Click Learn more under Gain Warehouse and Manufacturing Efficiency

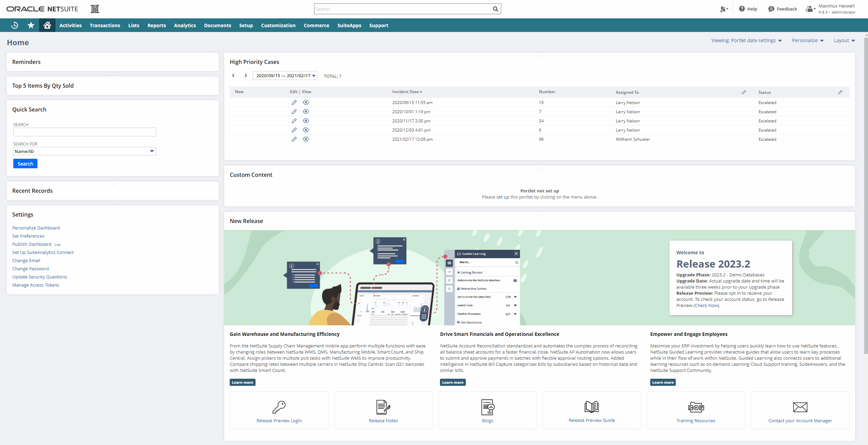(x=243, y=382)
